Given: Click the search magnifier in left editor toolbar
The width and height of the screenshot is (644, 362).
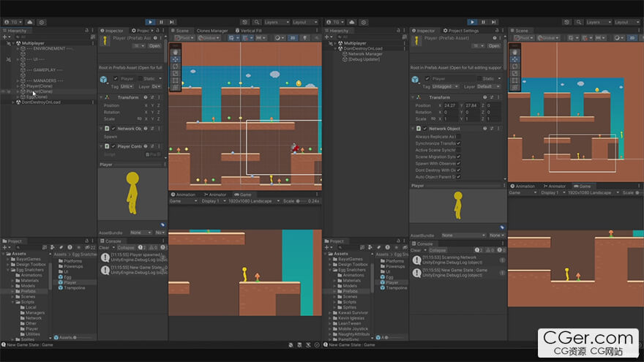Looking at the screenshot, I should (257, 22).
